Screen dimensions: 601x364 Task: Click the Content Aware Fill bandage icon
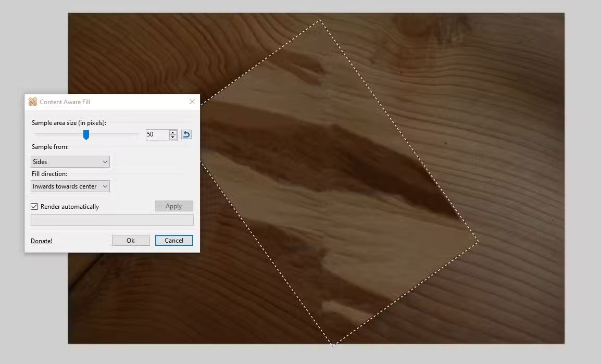(33, 102)
